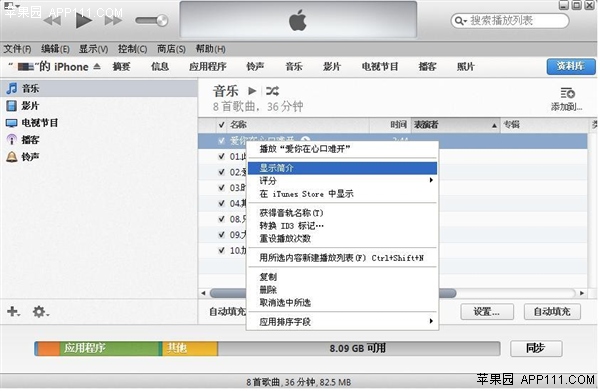The image size is (600, 391).
Task: Expand the 应用排序字段 submenu
Action: [x=342, y=322]
